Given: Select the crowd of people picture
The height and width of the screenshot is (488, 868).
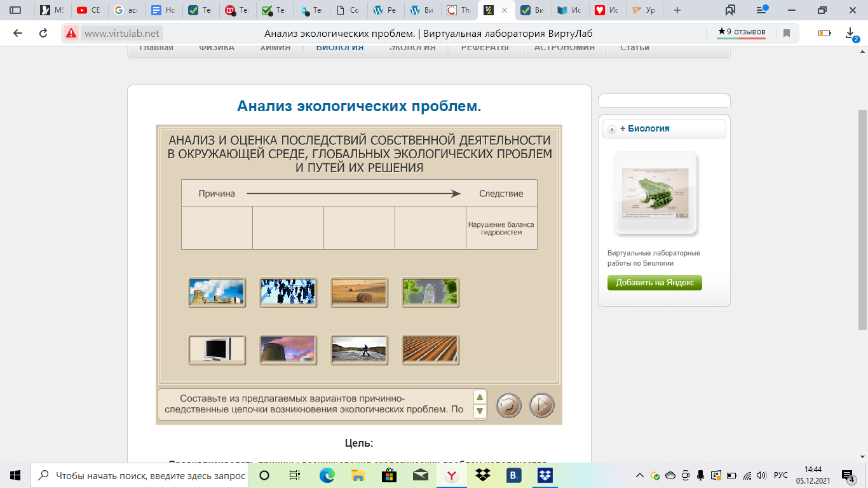Looking at the screenshot, I should [x=288, y=292].
